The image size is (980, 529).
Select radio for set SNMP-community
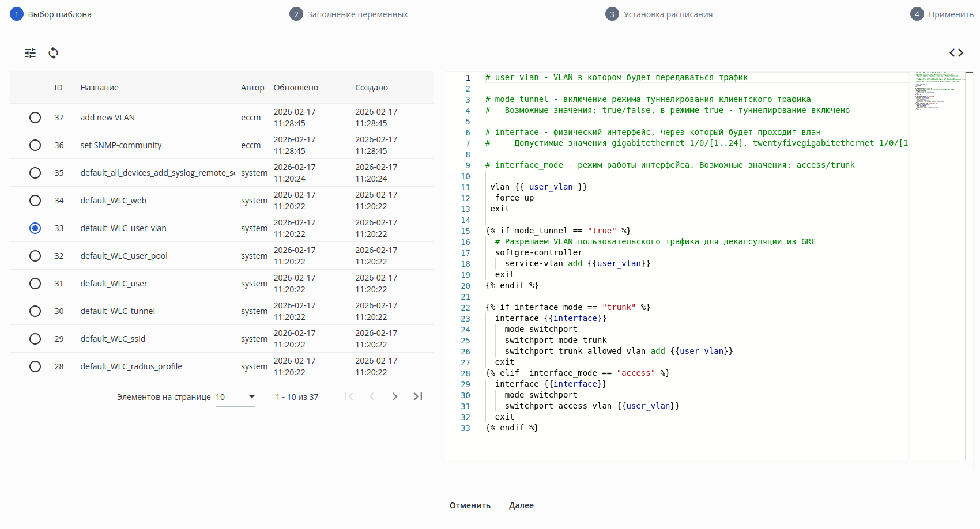[x=35, y=145]
